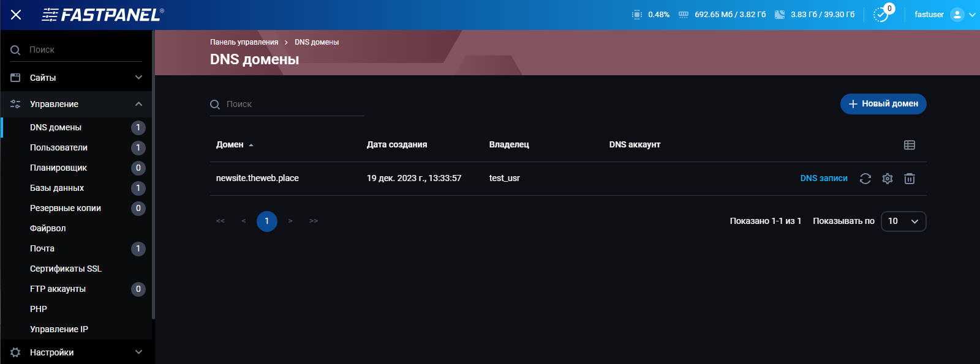Expand the Настройки section chevron
Screen dimensions: 980x364
click(x=138, y=352)
